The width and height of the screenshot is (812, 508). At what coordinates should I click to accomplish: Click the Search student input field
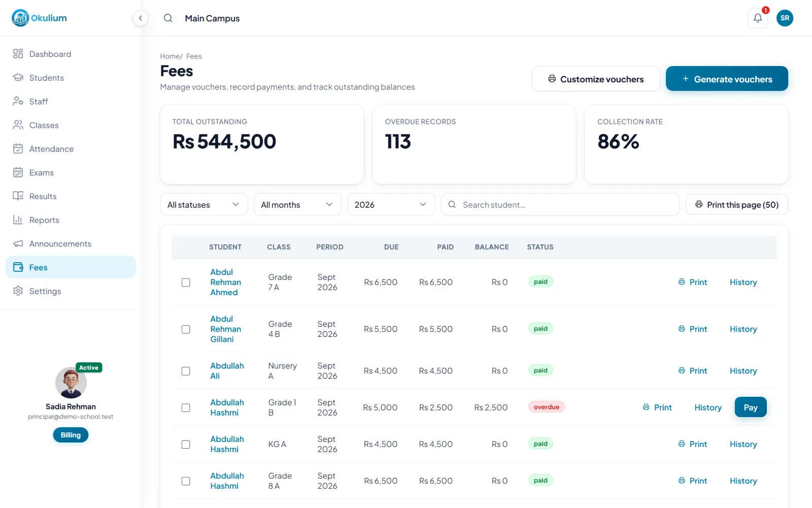560,205
